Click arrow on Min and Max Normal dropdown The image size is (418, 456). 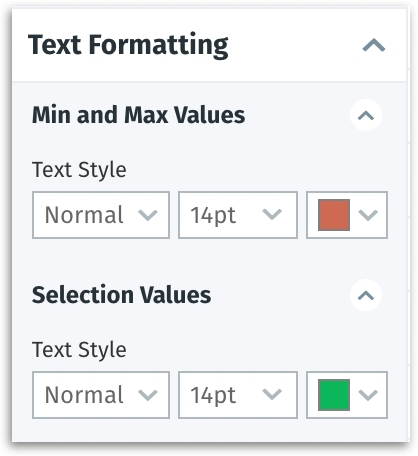148,215
